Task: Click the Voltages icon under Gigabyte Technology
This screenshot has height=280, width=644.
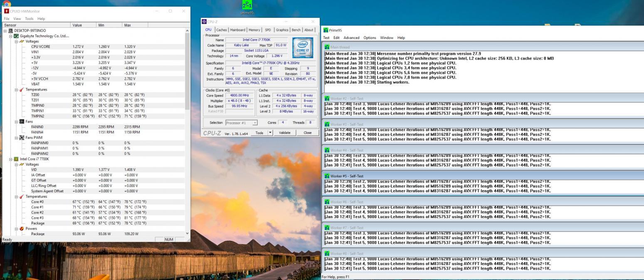Action: point(22,41)
